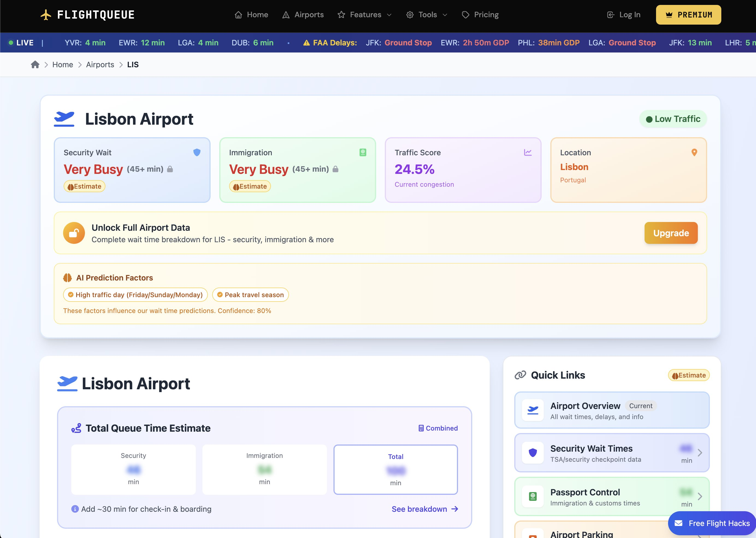Click the location pin icon on Location card

click(x=694, y=152)
